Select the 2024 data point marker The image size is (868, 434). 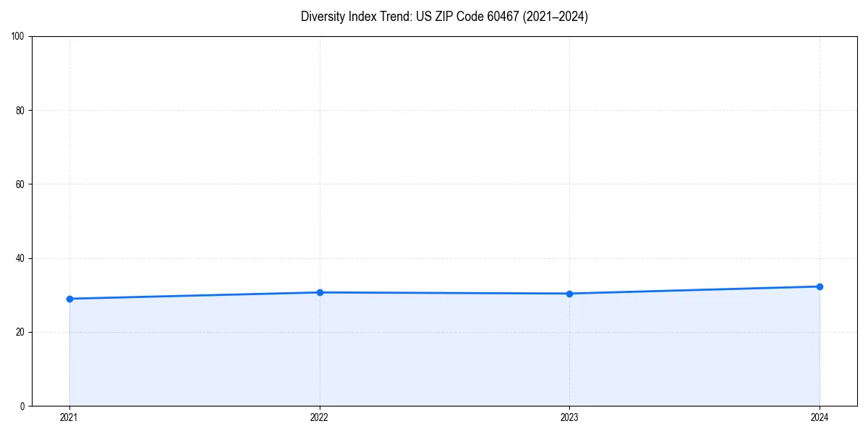tap(820, 286)
